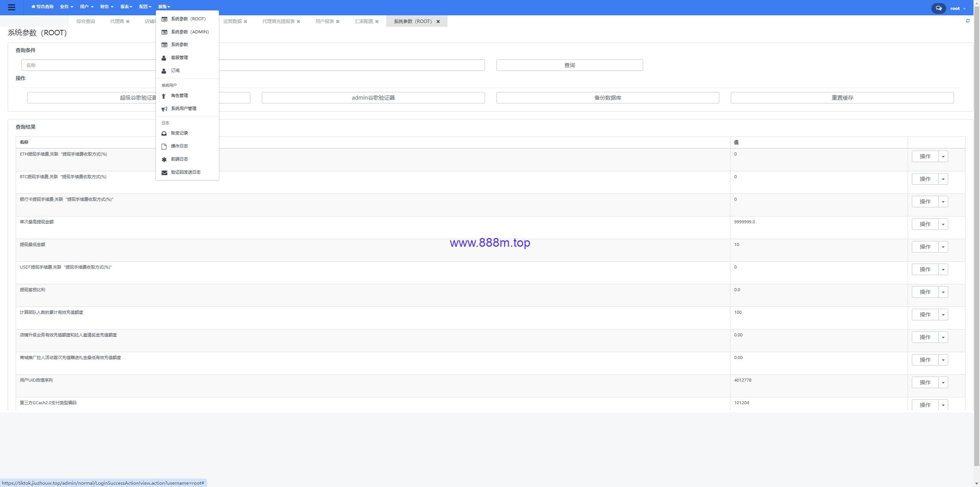This screenshot has height=487, width=980.
Task: Switch to the 用户报表 tab
Action: (325, 21)
